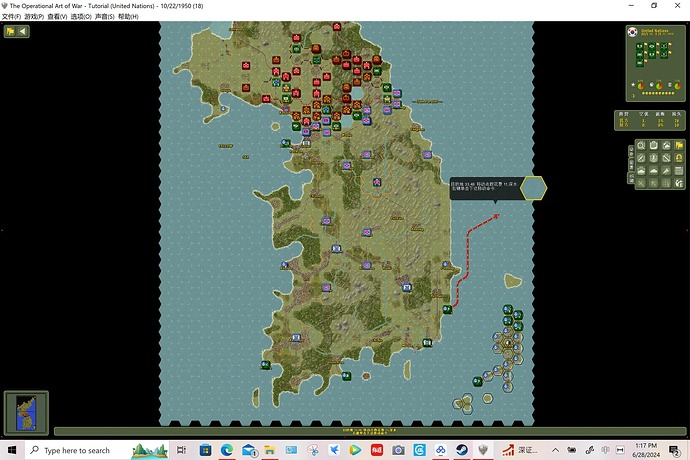Open Windows Start menu
Viewport: 690px width, 460px height.
[x=12, y=450]
